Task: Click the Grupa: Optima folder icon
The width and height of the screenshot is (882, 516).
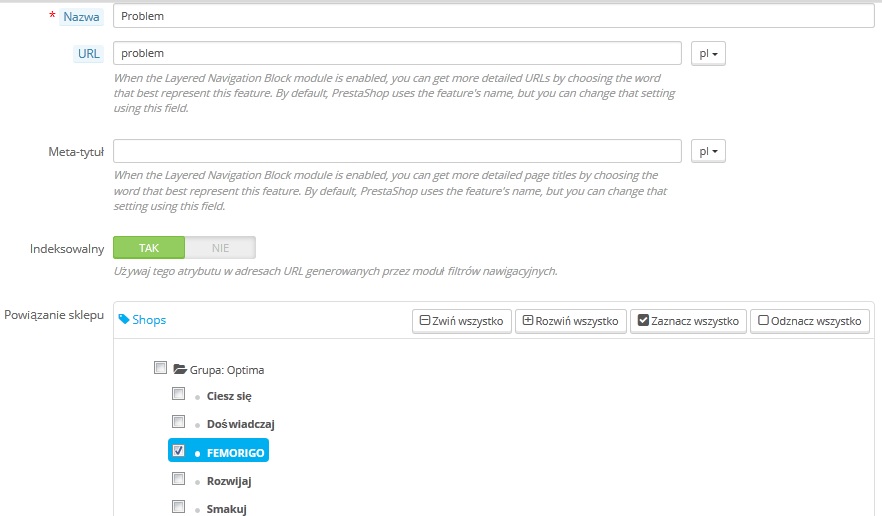Action: (181, 369)
